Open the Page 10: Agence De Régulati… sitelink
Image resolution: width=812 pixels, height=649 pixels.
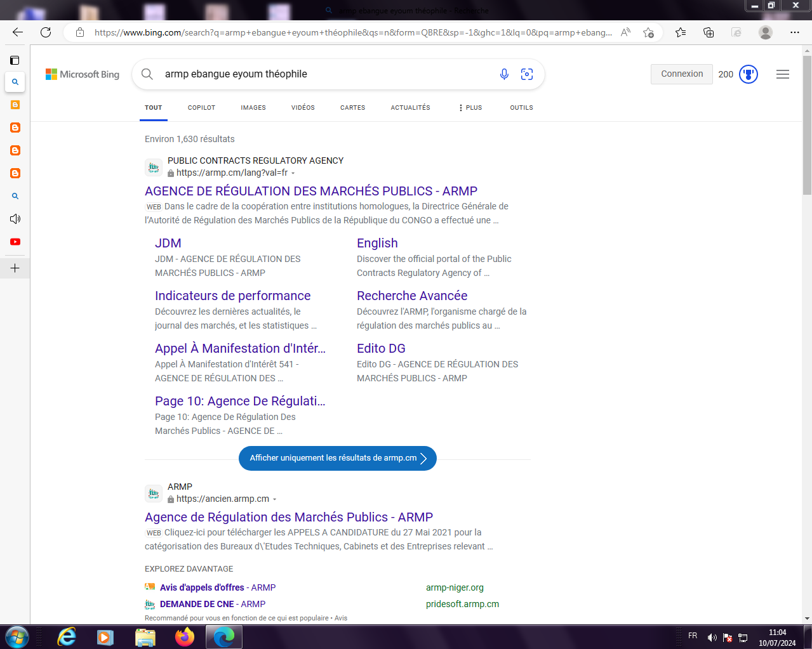(240, 401)
